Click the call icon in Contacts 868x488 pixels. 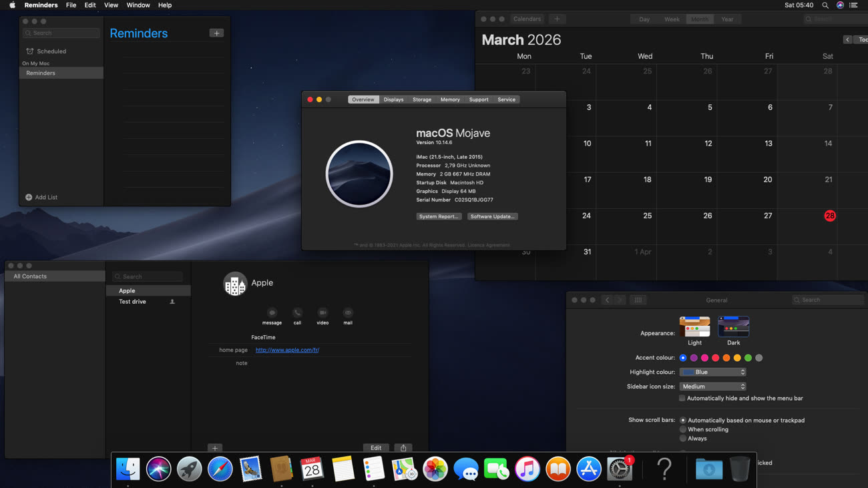click(297, 313)
